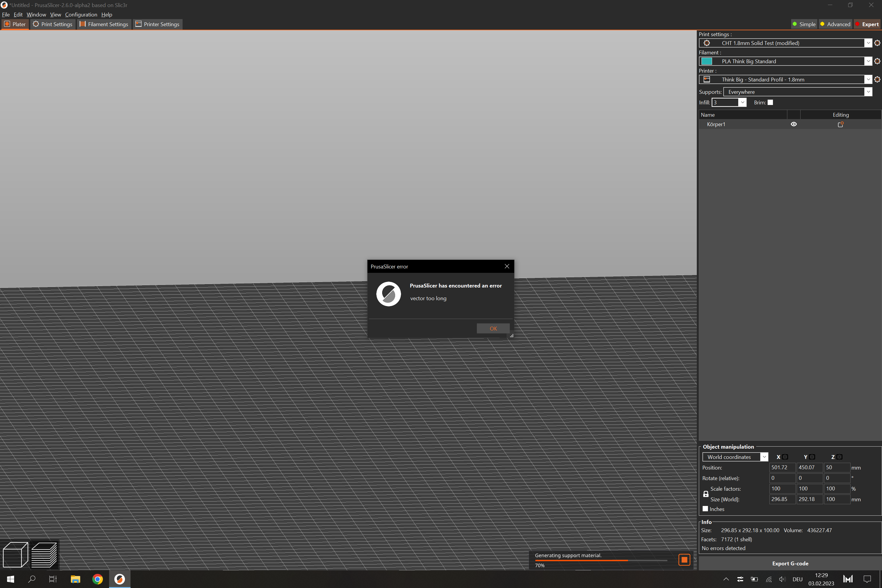
Task: Open the File menu
Action: click(6, 15)
